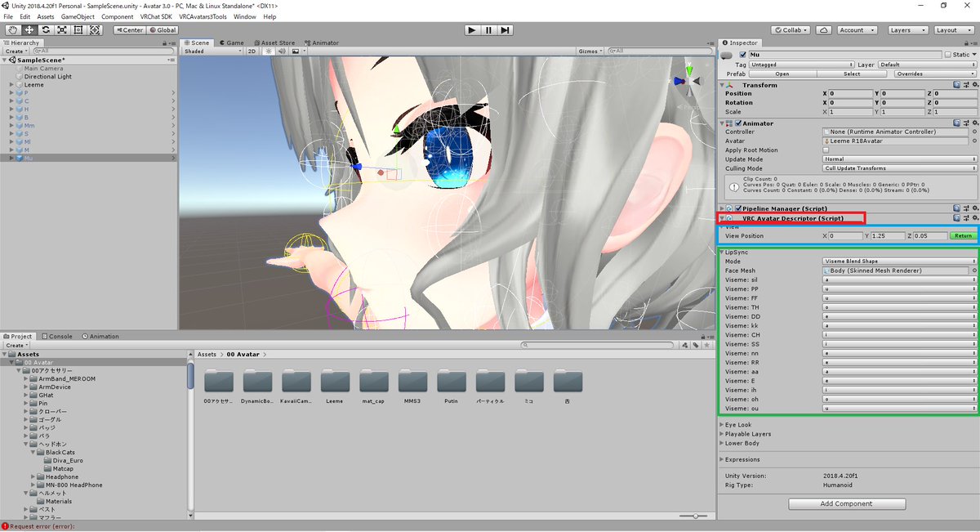The width and height of the screenshot is (980, 532).
Task: Click the Step frame button
Action: (506, 29)
